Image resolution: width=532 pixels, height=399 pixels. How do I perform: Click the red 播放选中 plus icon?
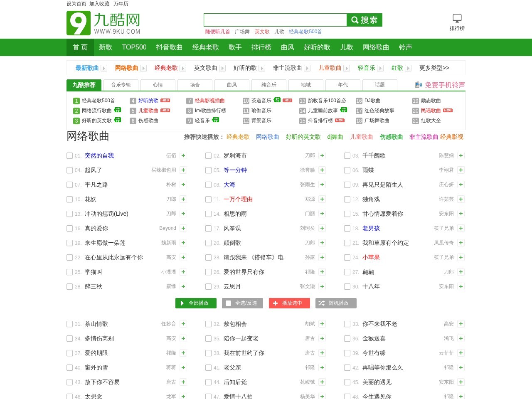tap(275, 303)
